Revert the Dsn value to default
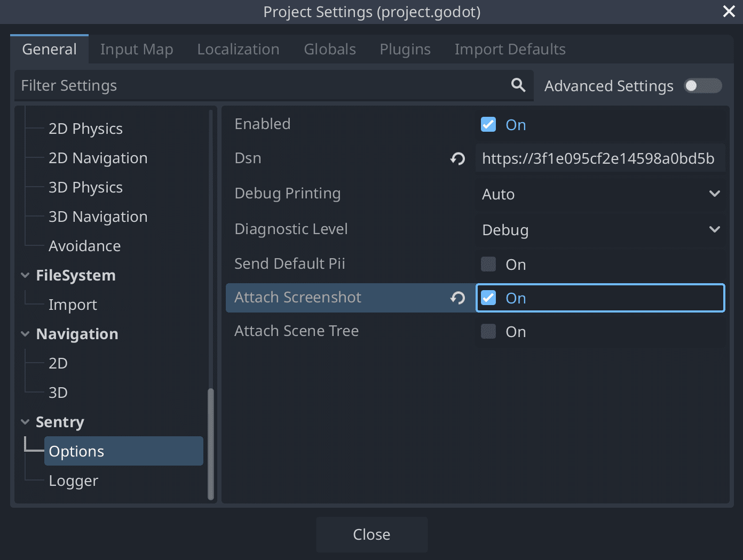The height and width of the screenshot is (560, 743). point(457,158)
